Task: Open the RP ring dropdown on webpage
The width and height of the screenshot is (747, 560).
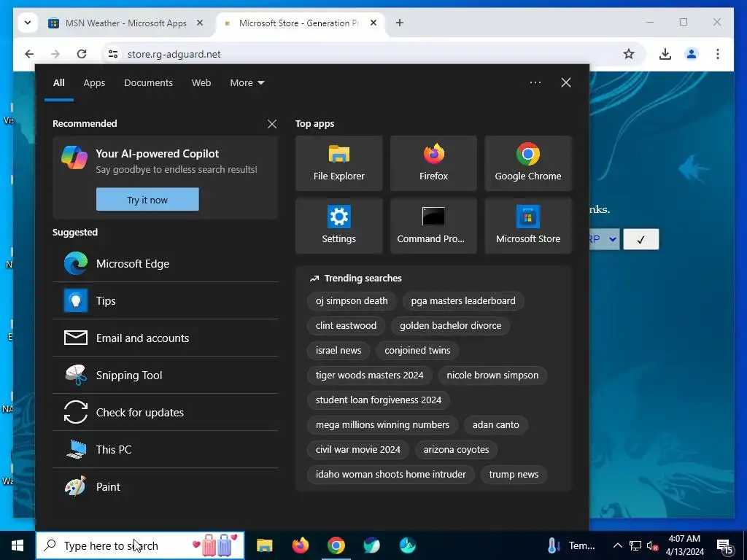Action: pyautogui.click(x=604, y=239)
